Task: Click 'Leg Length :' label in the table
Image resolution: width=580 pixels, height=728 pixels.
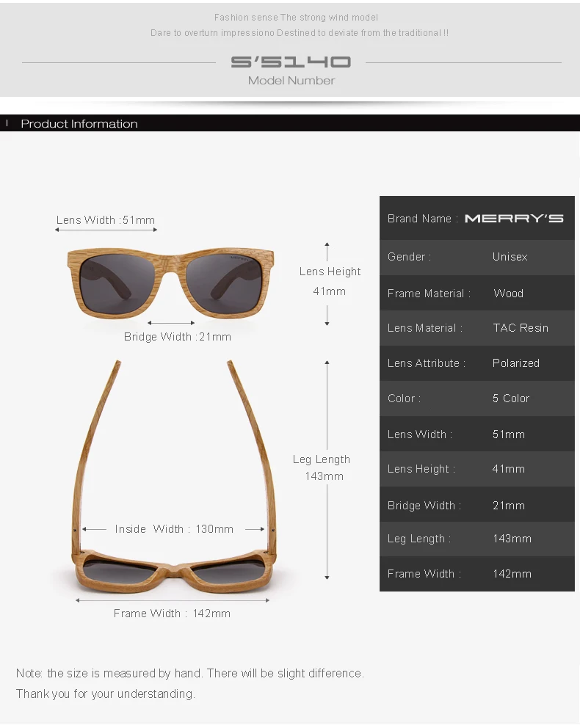Action: [x=419, y=539]
